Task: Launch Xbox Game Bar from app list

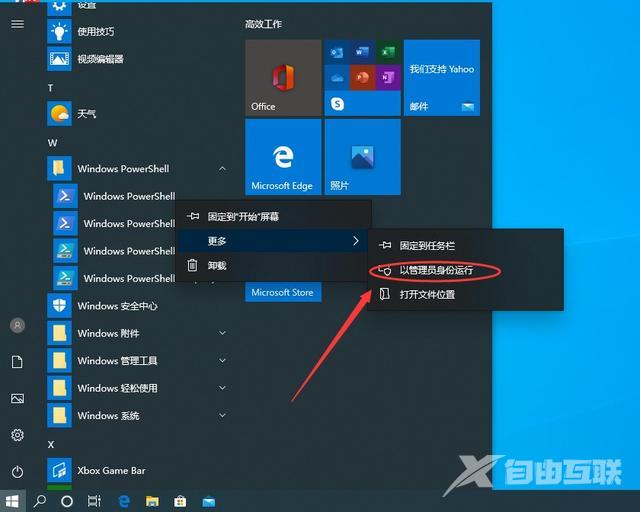Action: [139, 470]
